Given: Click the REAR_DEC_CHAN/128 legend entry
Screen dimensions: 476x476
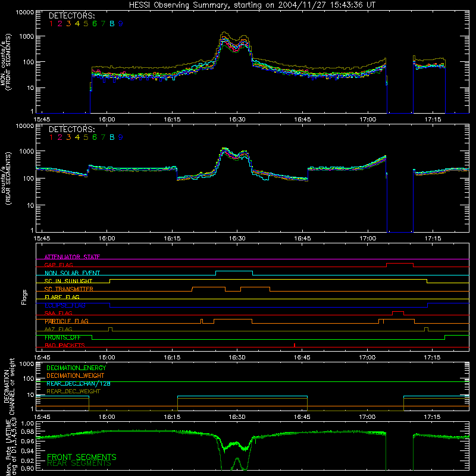Looking at the screenshot, I should click(79, 384).
